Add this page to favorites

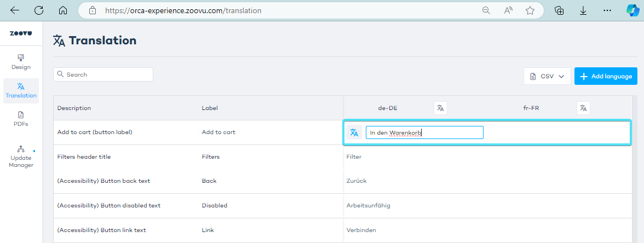[530, 10]
